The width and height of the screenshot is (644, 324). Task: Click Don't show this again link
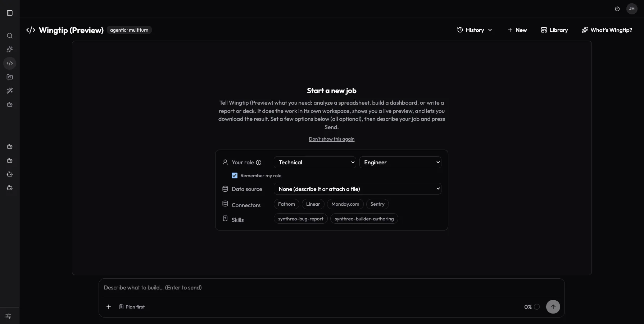coord(332,139)
